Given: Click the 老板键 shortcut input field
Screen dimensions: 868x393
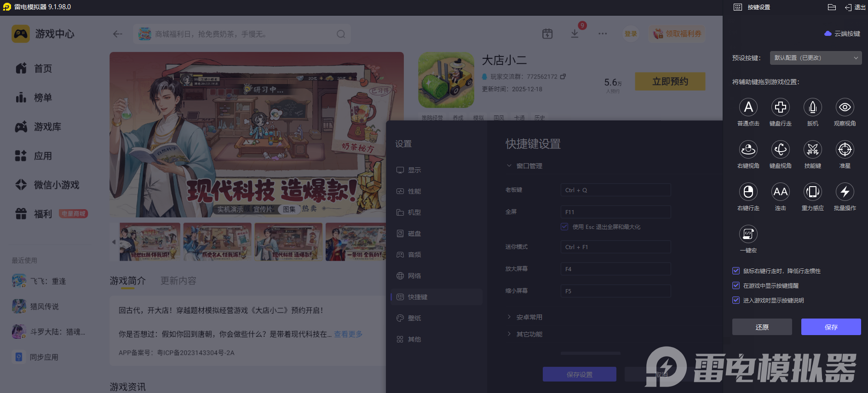Looking at the screenshot, I should click(x=615, y=190).
